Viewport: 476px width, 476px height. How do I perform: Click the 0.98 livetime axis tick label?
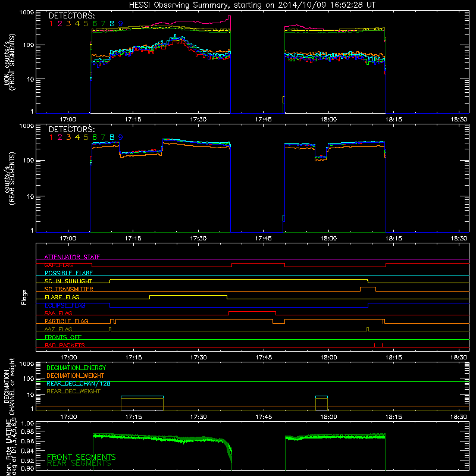pyautogui.click(x=27, y=431)
